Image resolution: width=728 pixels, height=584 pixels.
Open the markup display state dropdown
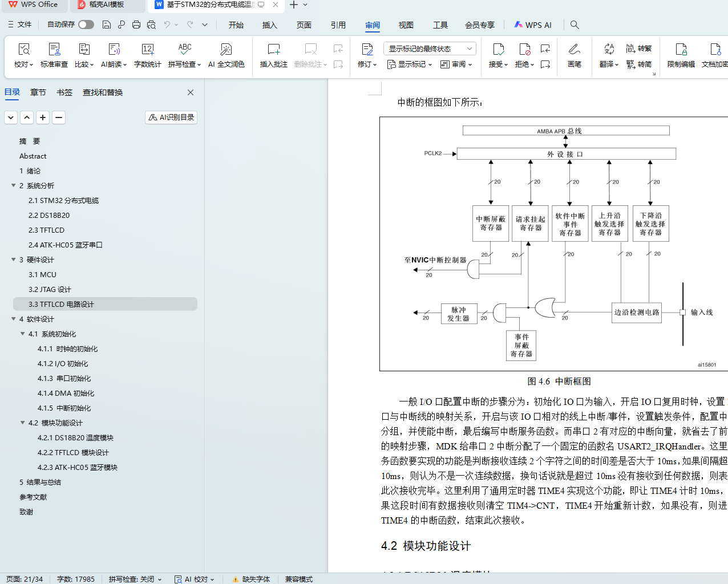(430, 48)
